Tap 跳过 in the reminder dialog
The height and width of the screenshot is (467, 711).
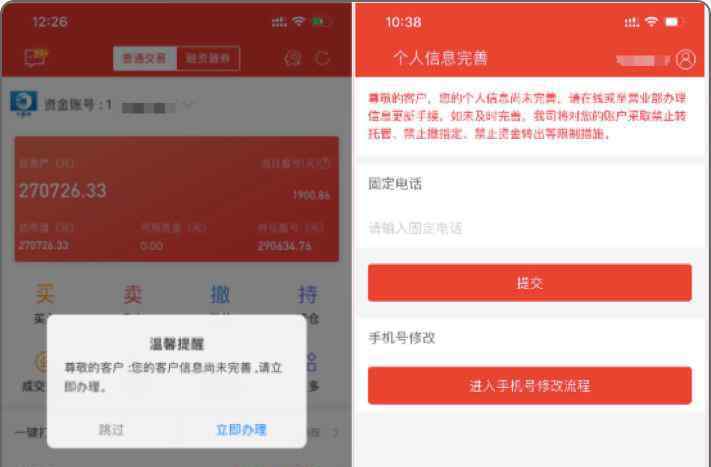pyautogui.click(x=111, y=429)
